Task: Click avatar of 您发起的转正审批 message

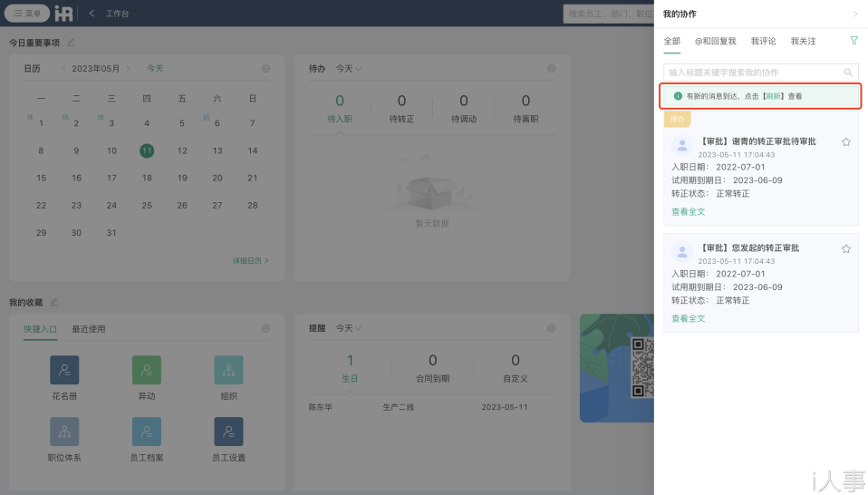Action: (x=682, y=252)
